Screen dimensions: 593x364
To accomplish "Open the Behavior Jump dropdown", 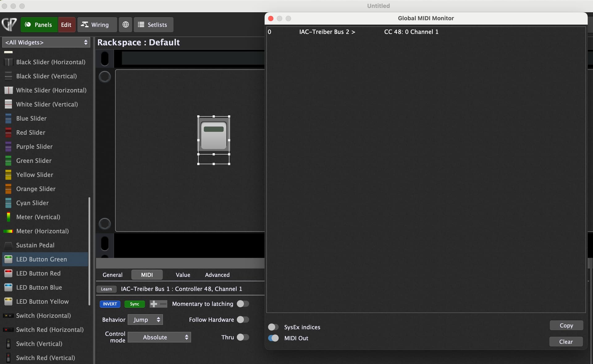I will click(145, 320).
